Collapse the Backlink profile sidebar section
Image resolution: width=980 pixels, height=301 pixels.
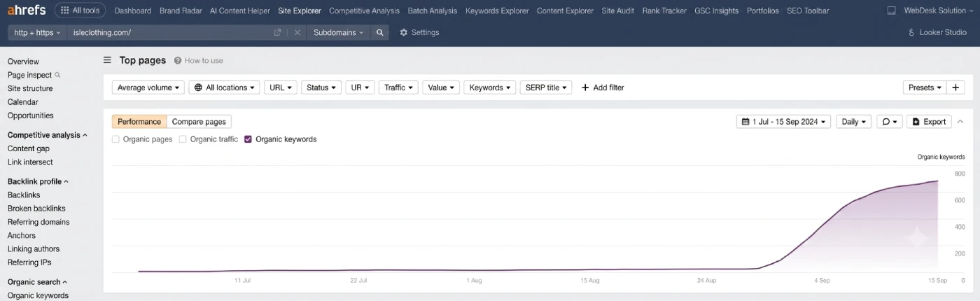[x=38, y=181]
